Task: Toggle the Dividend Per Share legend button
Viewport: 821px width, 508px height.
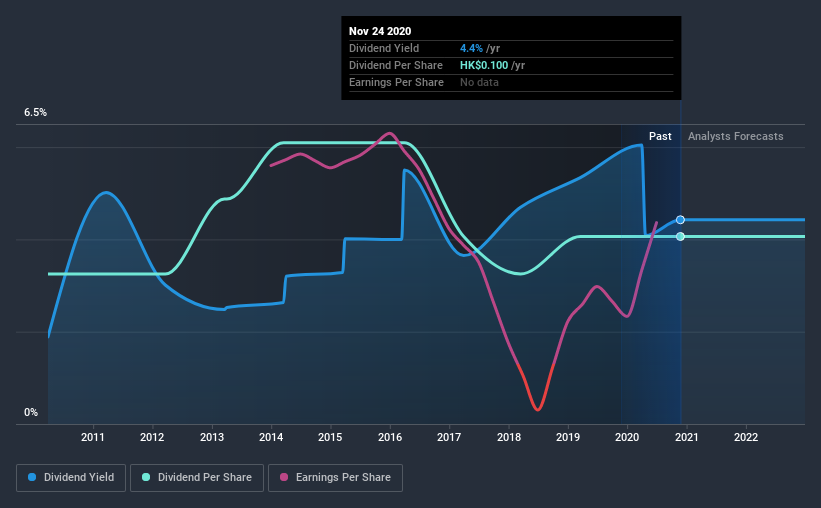Action: [x=197, y=478]
